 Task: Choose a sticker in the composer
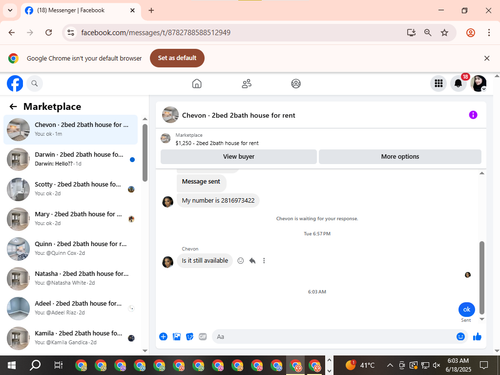tap(190, 337)
